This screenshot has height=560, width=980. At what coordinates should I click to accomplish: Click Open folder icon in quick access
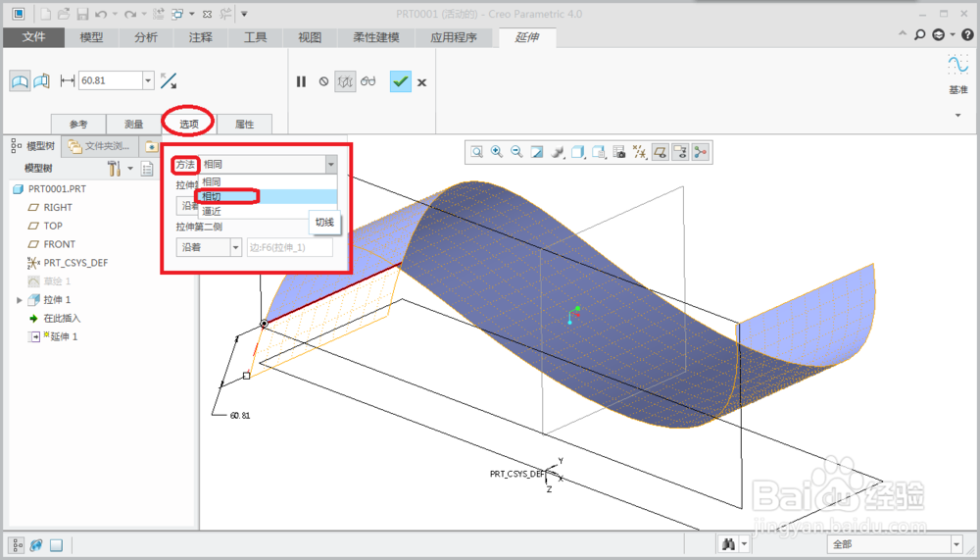tap(64, 14)
